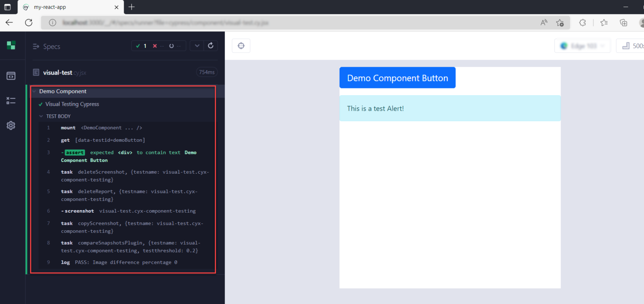
Task: Open a new browser tab with the plus button
Action: [132, 7]
